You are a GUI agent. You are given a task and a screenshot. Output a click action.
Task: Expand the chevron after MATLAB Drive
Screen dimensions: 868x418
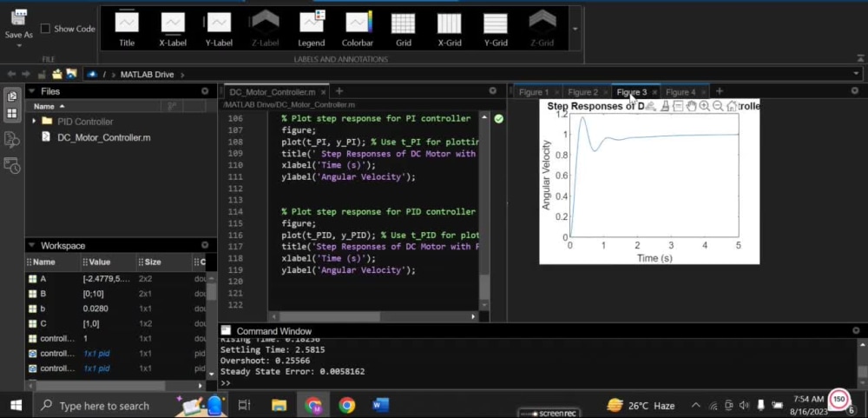(x=181, y=74)
